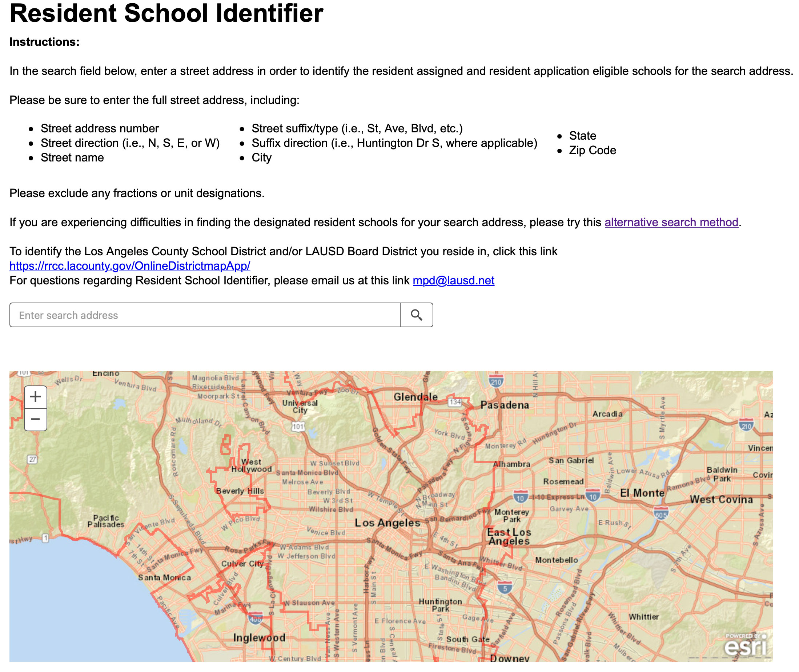Click the Zip Code bullet item
The width and height of the screenshot is (799, 672).
coord(593,150)
